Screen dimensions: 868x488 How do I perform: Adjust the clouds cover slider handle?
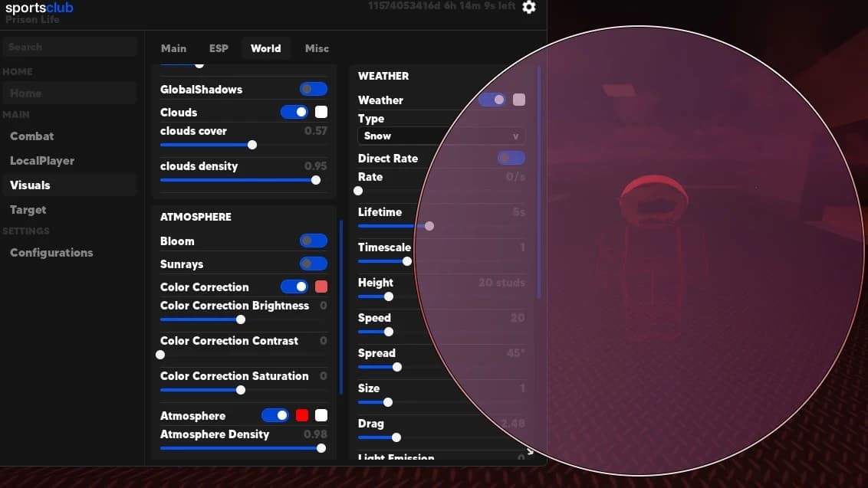click(x=252, y=145)
